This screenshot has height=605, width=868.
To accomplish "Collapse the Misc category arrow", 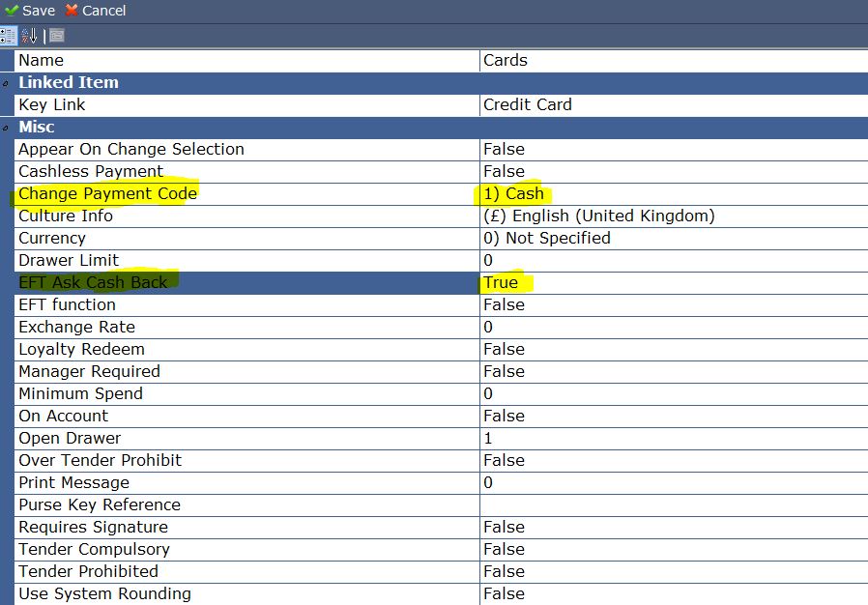I will [x=6, y=128].
